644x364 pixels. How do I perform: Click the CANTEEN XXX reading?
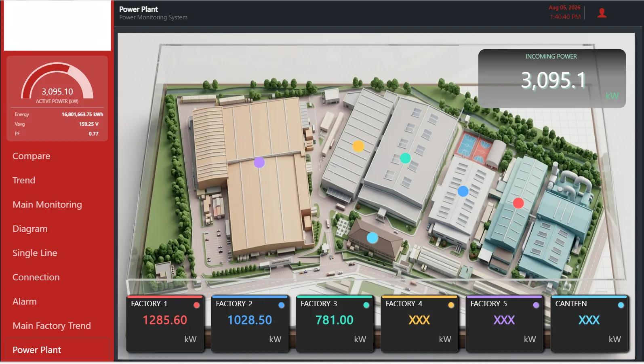(x=589, y=320)
